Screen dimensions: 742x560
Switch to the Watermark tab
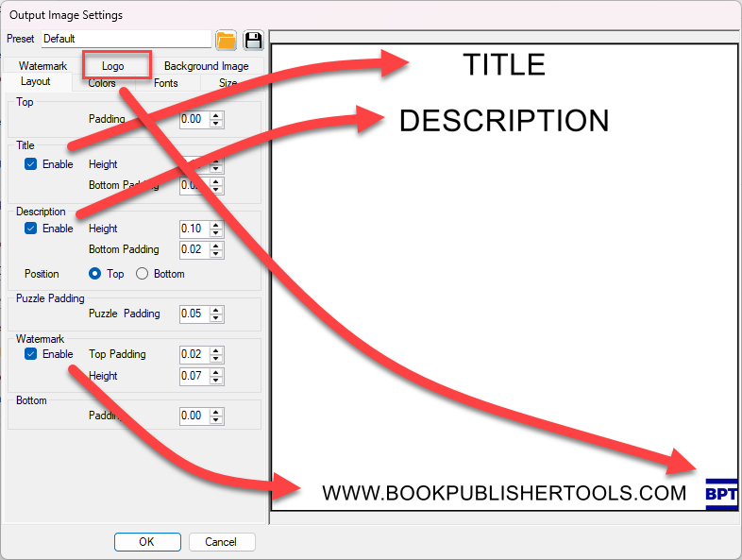pos(42,66)
